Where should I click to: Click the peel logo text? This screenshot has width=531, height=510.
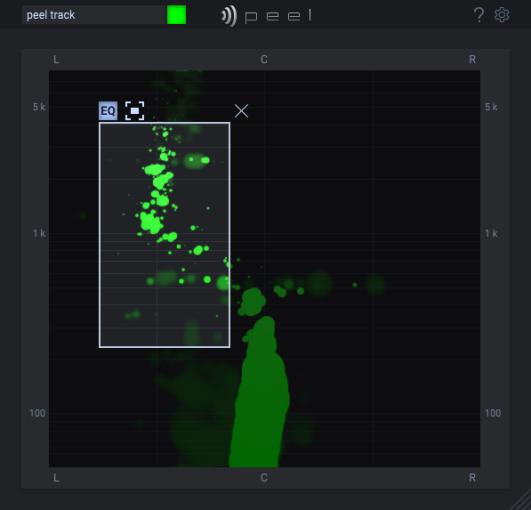[278, 16]
